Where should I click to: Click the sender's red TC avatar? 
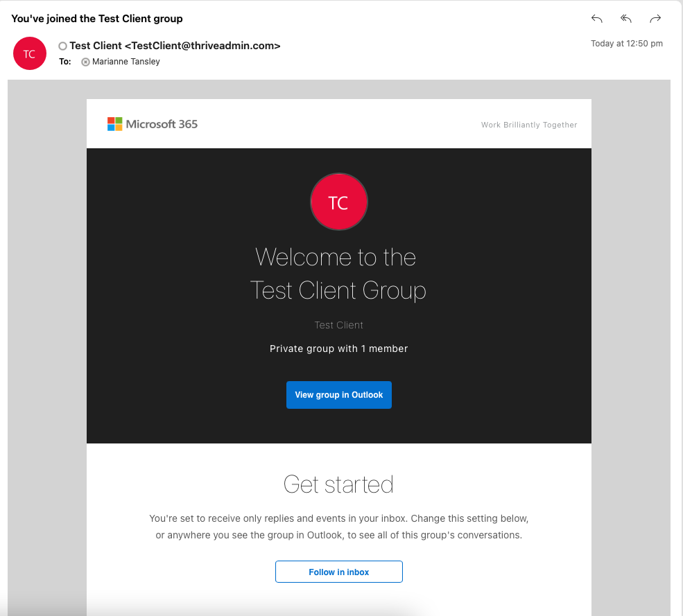click(30, 53)
